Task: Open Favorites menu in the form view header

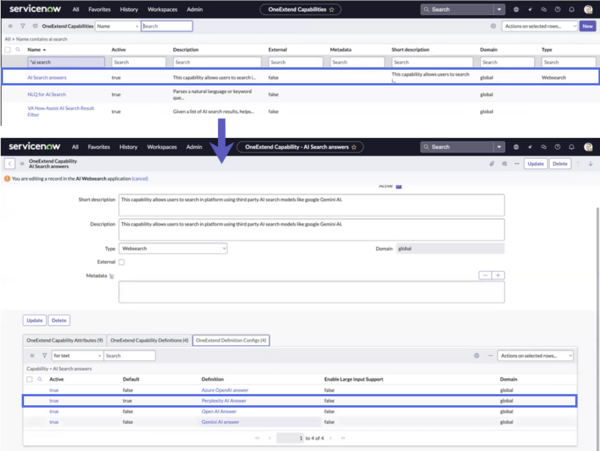Action: coord(99,147)
